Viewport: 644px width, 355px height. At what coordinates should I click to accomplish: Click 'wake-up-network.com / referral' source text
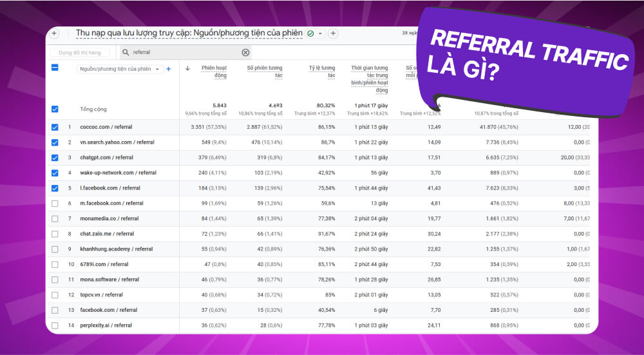click(x=118, y=173)
